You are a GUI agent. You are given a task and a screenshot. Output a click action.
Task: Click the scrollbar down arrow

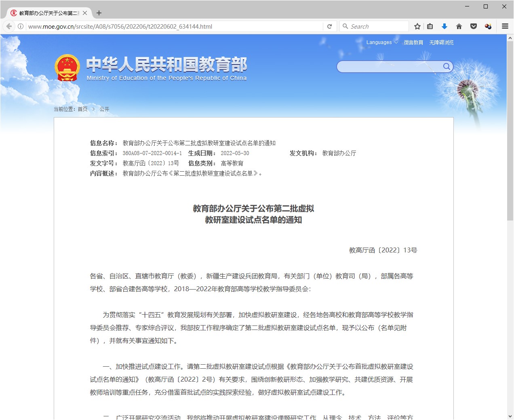510,416
